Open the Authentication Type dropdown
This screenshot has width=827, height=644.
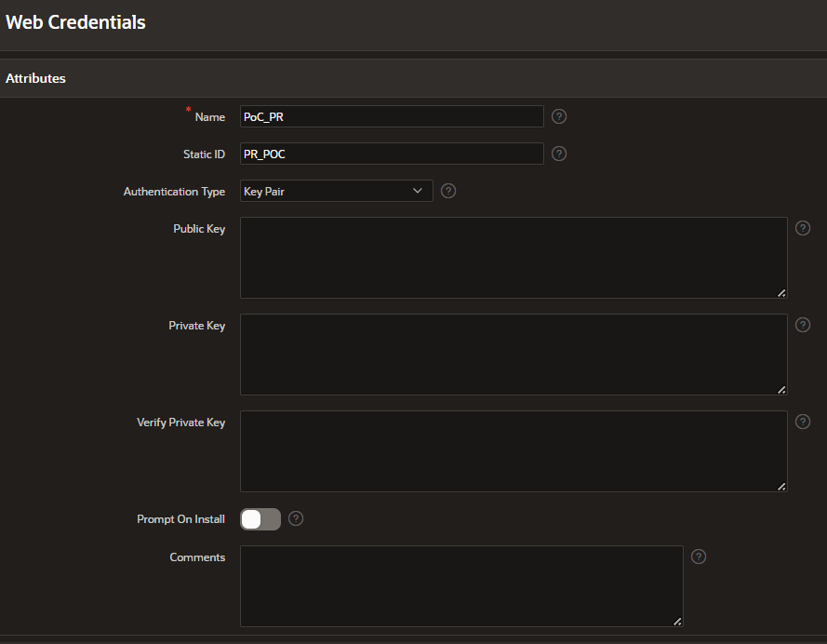336,191
